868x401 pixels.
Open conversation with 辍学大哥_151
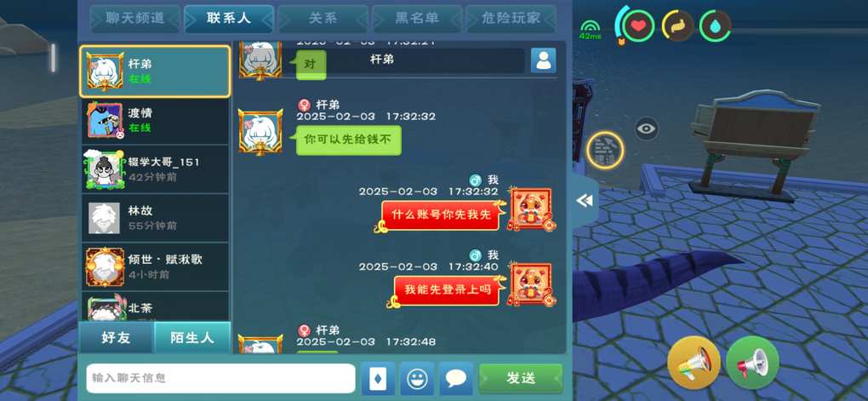click(155, 169)
